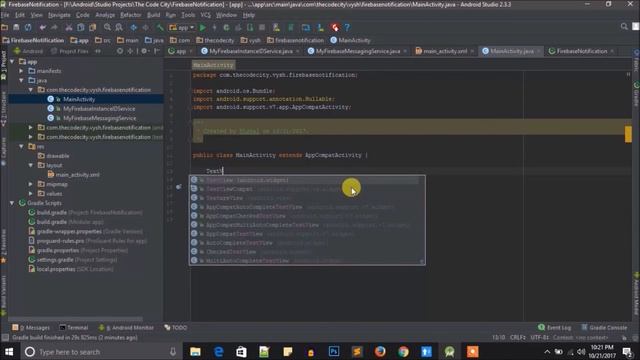The width and height of the screenshot is (640, 360).
Task: Open the Navigate menu
Action: tap(59, 15)
